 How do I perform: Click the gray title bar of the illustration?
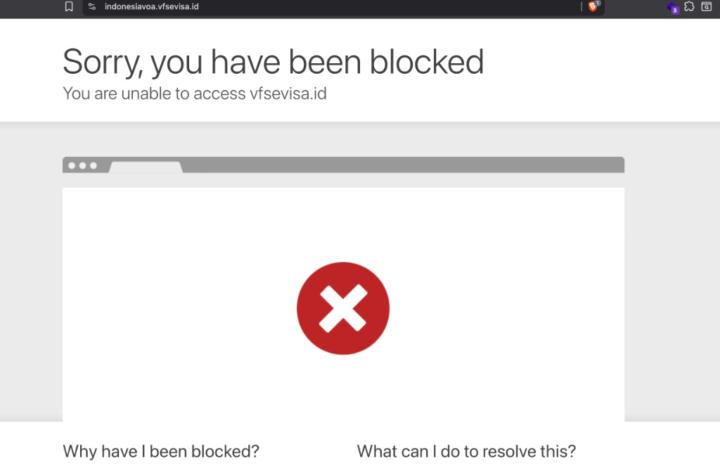[400, 165]
